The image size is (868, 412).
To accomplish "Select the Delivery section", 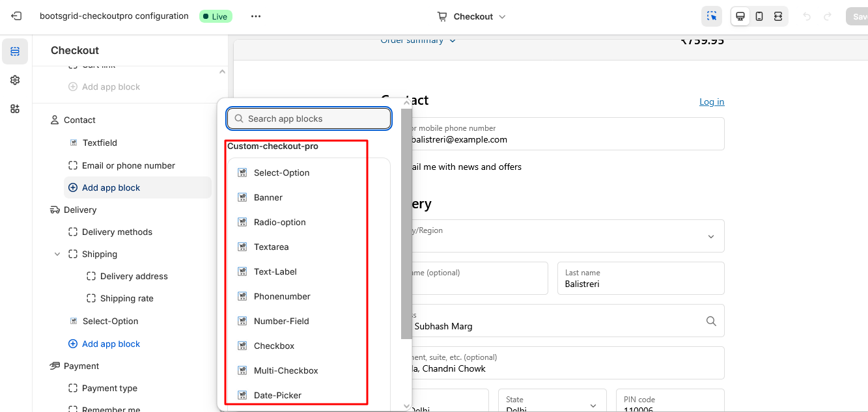I will tap(80, 210).
